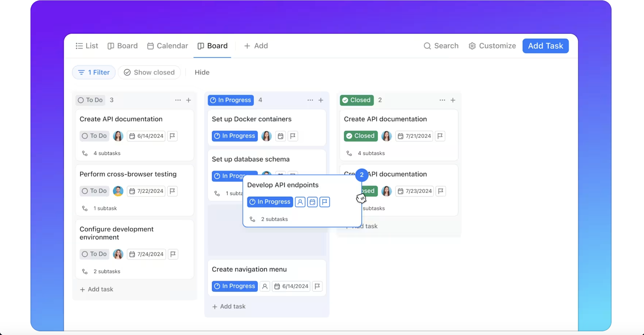Click the Closed column header label
The image size is (644, 335).
click(357, 100)
